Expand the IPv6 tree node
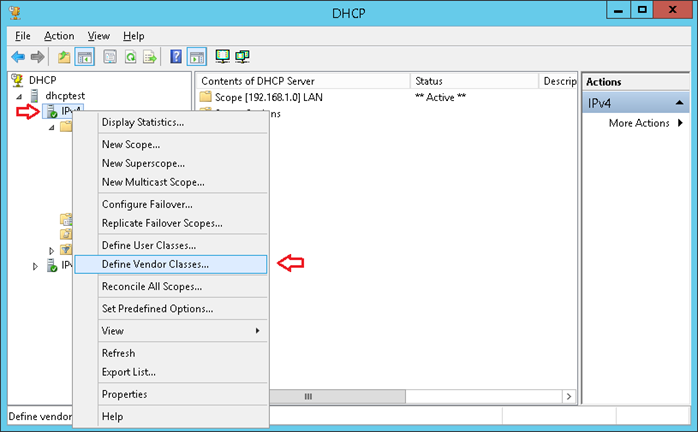This screenshot has height=432, width=698. 36,266
